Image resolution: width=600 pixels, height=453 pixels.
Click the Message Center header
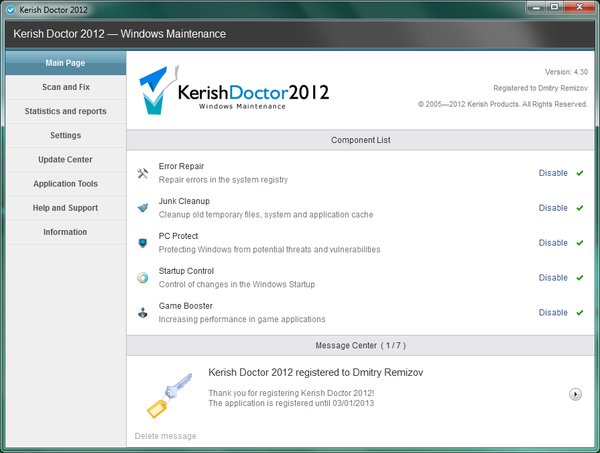pyautogui.click(x=360, y=345)
